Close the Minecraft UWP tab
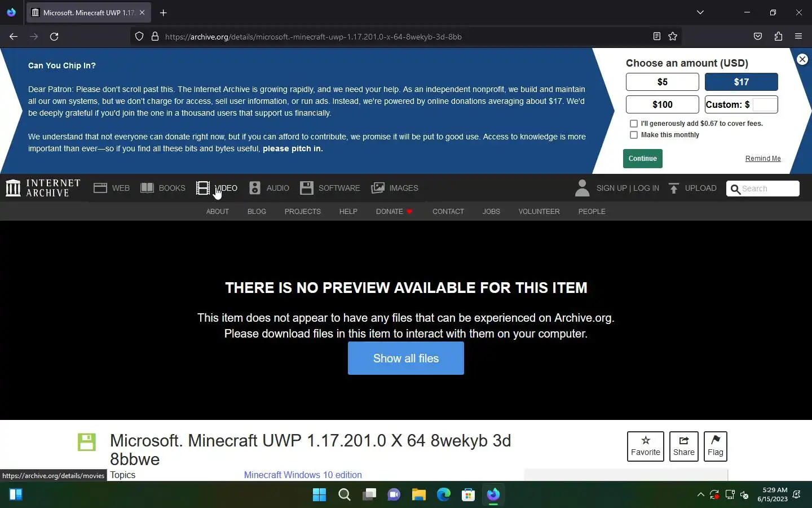This screenshot has height=508, width=812. [x=142, y=12]
